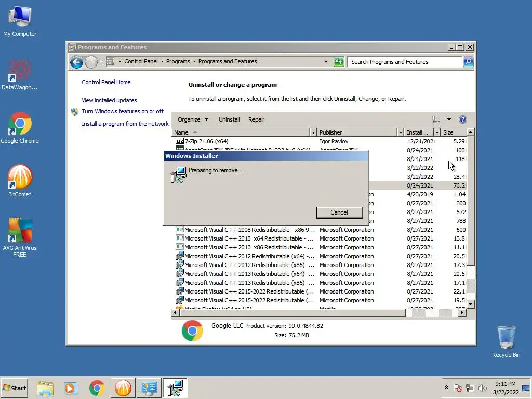Image resolution: width=532 pixels, height=399 pixels.
Task: Open the address bar history dropdown
Action: tap(326, 62)
